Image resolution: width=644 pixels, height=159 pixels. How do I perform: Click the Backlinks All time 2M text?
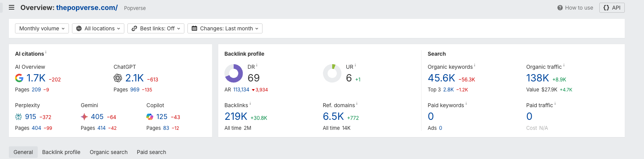pyautogui.click(x=238, y=128)
